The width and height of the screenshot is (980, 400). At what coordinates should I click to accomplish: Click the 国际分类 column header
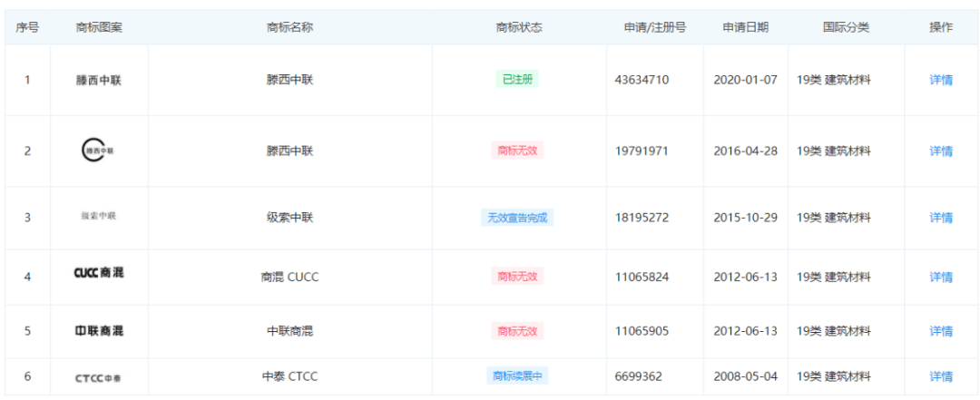coord(846,27)
